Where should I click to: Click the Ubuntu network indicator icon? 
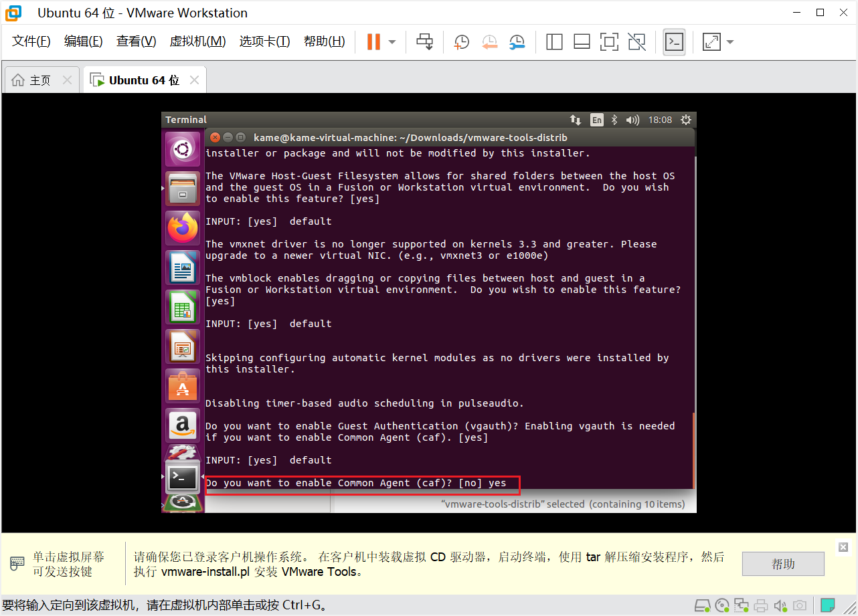tap(576, 120)
